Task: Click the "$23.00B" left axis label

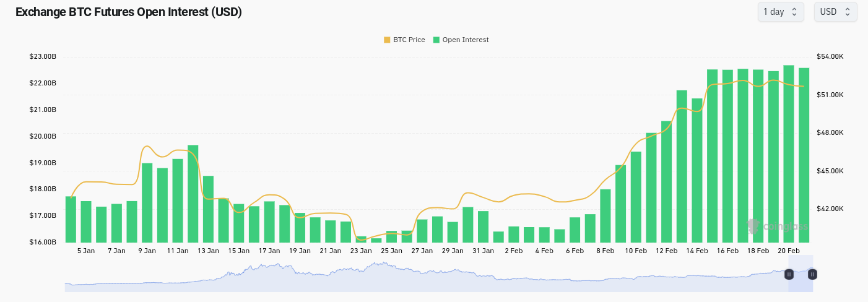Action: 43,56
